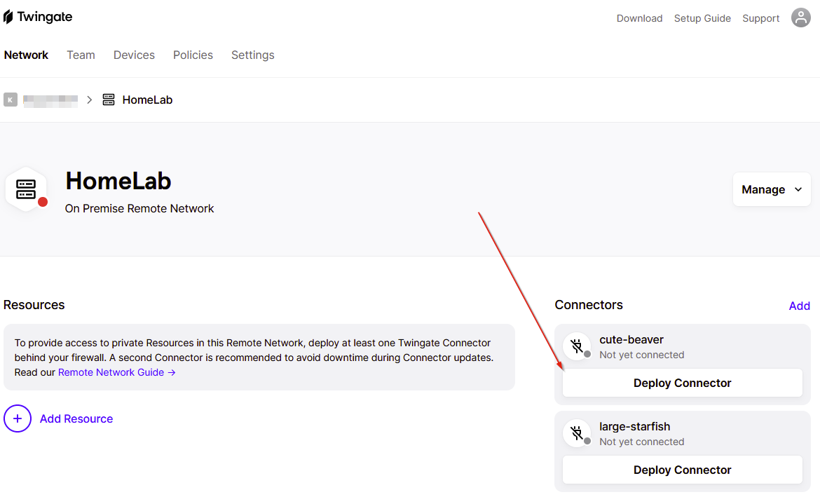Select the cute-beaver connector name
Image resolution: width=820 pixels, height=504 pixels.
coord(631,339)
